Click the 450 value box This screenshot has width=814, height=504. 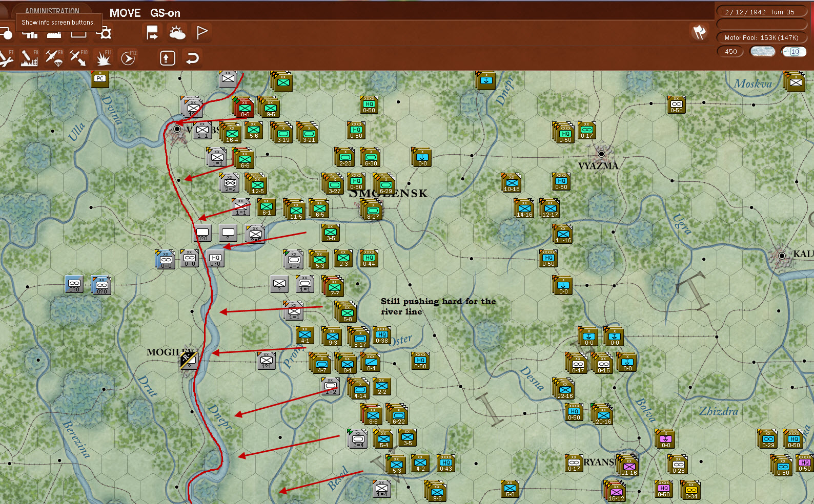tap(731, 51)
